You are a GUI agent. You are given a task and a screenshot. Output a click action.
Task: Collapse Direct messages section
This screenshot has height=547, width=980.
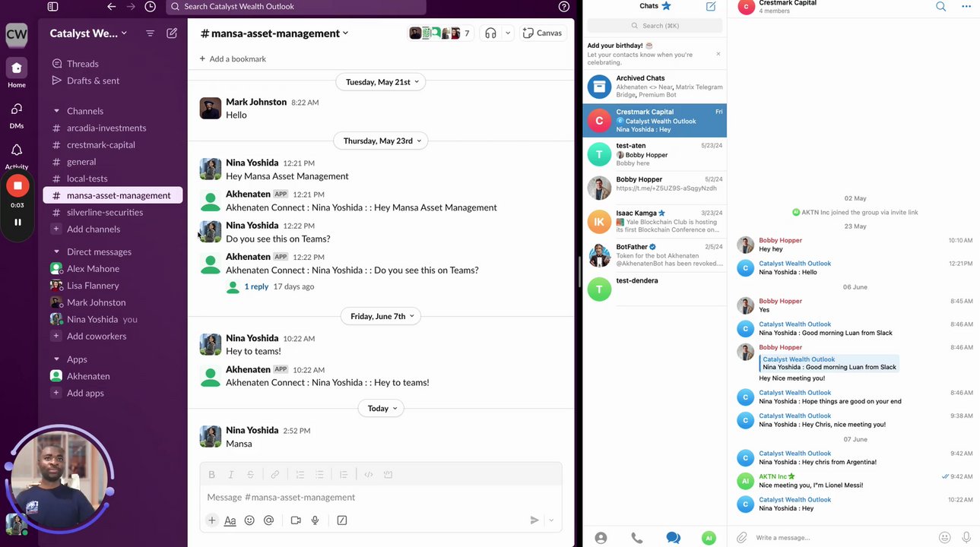tap(56, 251)
